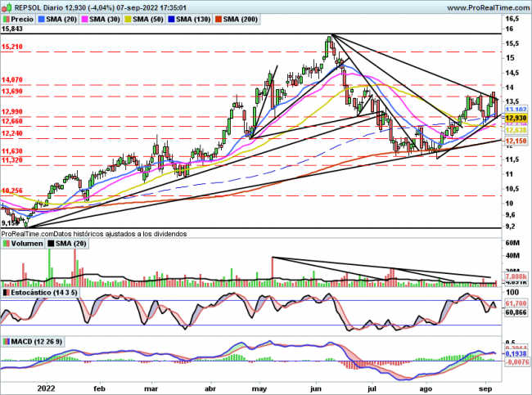
Task: Click the may label on time axis
Action: coord(260,388)
